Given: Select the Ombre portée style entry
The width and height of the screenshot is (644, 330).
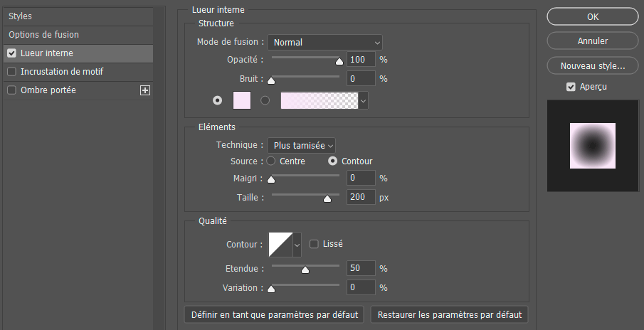Looking at the screenshot, I should tap(48, 90).
